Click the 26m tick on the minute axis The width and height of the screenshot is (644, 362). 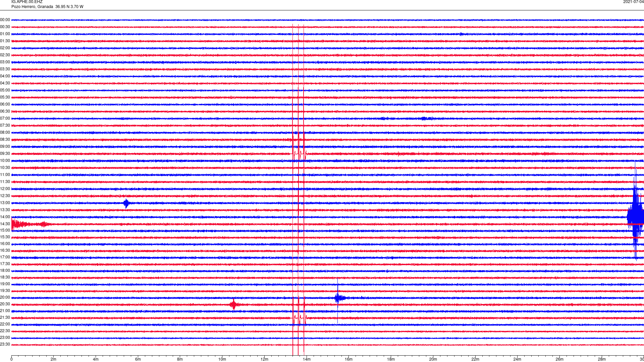tap(559, 359)
